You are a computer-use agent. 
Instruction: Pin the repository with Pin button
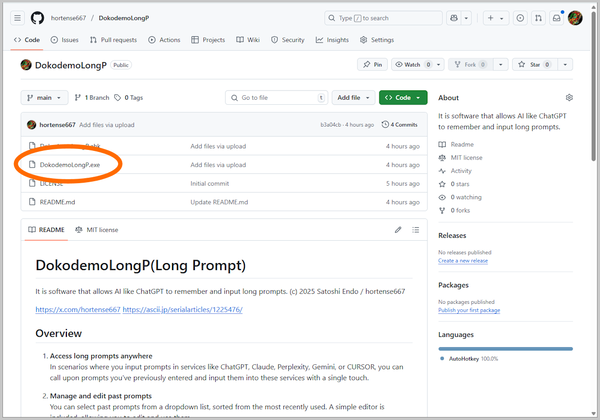tap(372, 65)
